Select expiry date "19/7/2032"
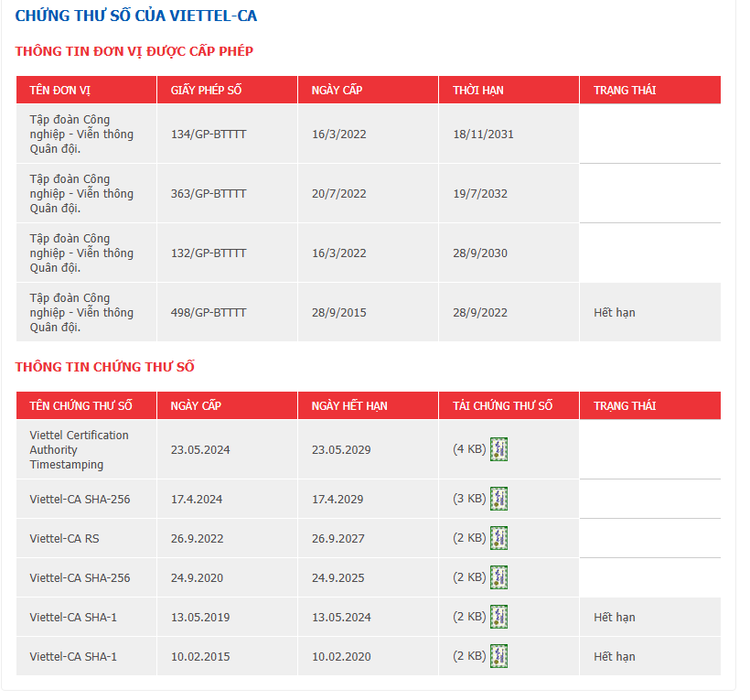This screenshot has width=750, height=700. pyautogui.click(x=480, y=193)
